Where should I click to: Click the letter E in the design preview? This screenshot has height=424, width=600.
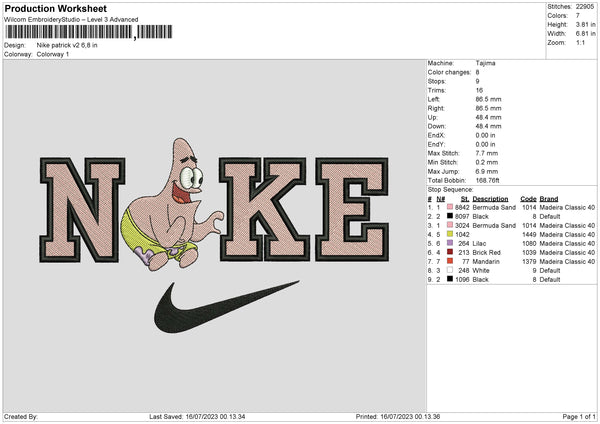352,209
